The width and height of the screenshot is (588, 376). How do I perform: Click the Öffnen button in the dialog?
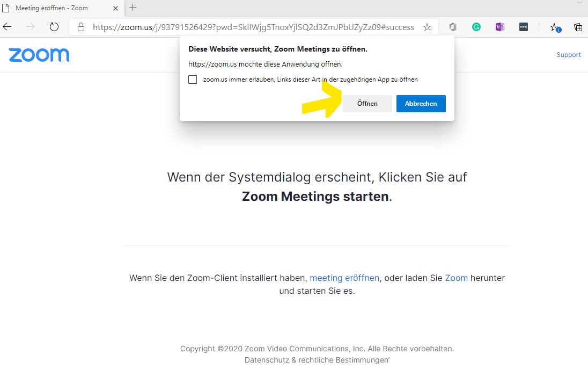(x=367, y=104)
